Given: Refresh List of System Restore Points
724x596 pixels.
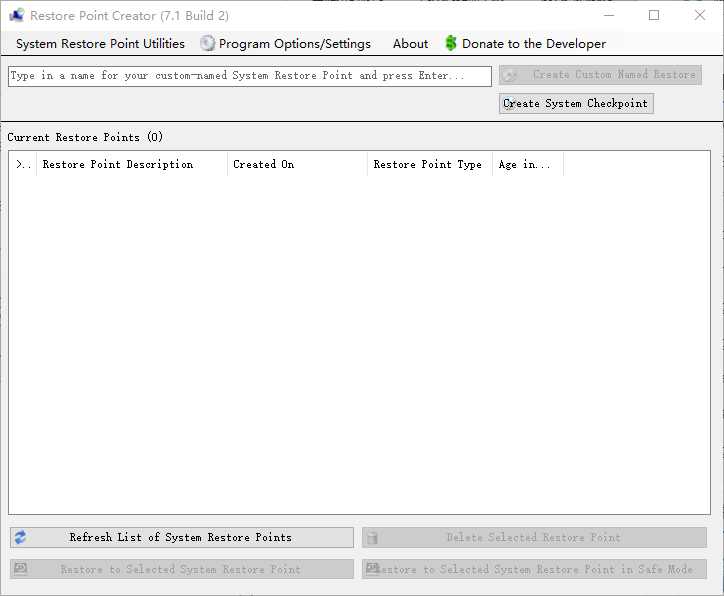Looking at the screenshot, I should [x=182, y=537].
